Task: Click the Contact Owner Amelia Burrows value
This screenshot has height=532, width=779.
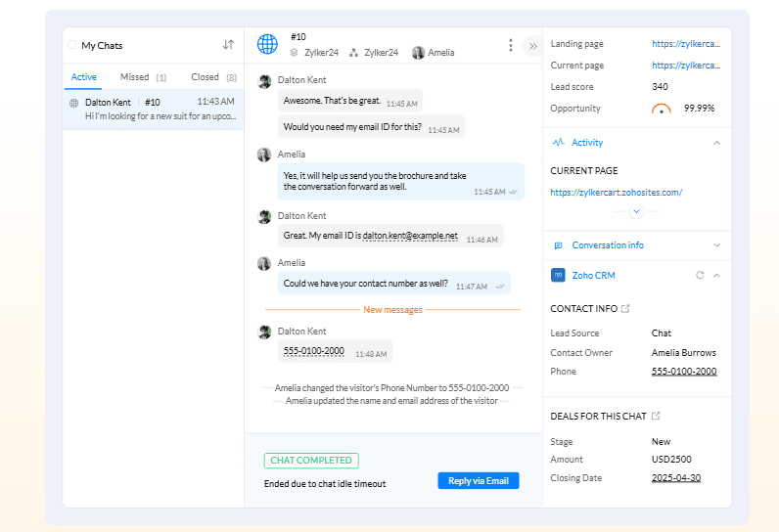Action: [x=684, y=353]
